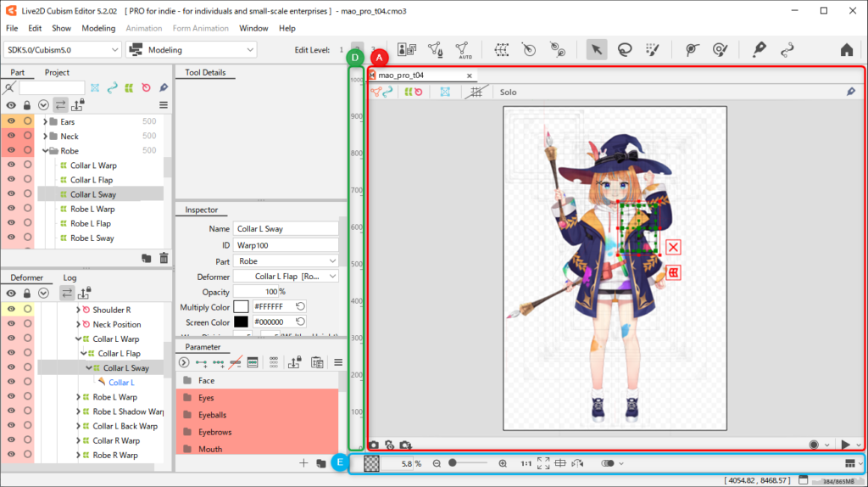The image size is (868, 487).
Task: Open the Deformer dropdown showing Collar L Flap
Action: tap(286, 277)
